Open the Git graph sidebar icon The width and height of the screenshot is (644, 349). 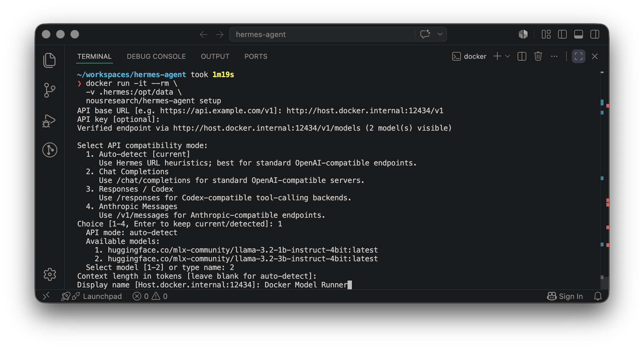(x=50, y=150)
